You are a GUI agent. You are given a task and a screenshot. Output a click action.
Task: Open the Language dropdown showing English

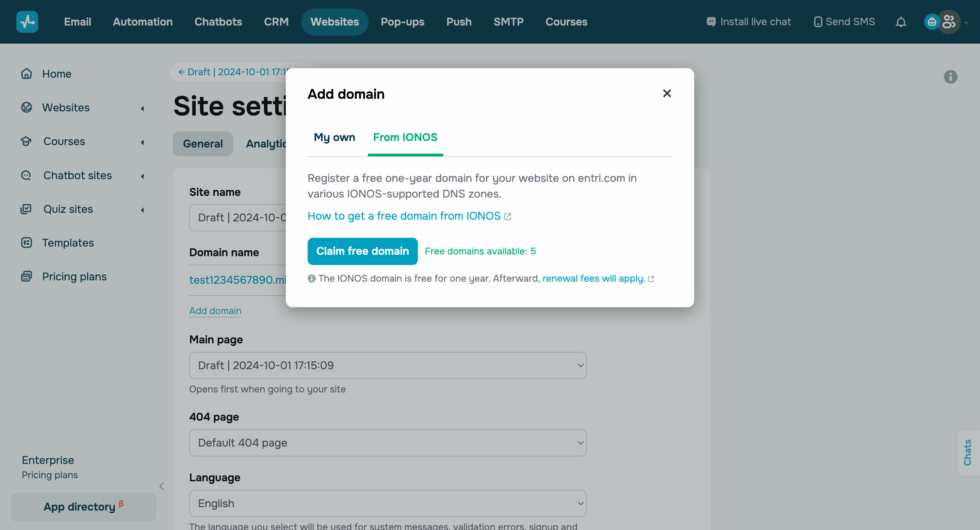point(387,503)
